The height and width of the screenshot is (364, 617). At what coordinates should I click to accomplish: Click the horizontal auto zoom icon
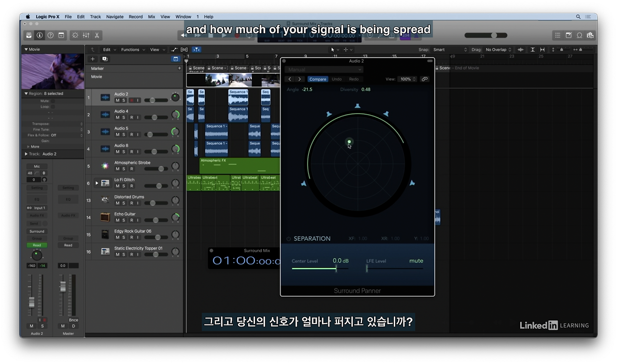click(x=542, y=50)
